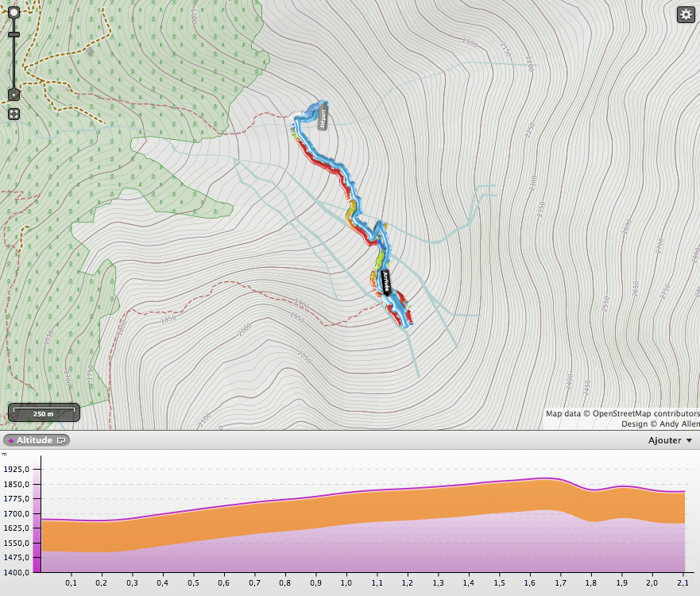Viewport: 700px width, 596px height.
Task: Click the Arrivée finish marker on track
Action: coord(386,282)
